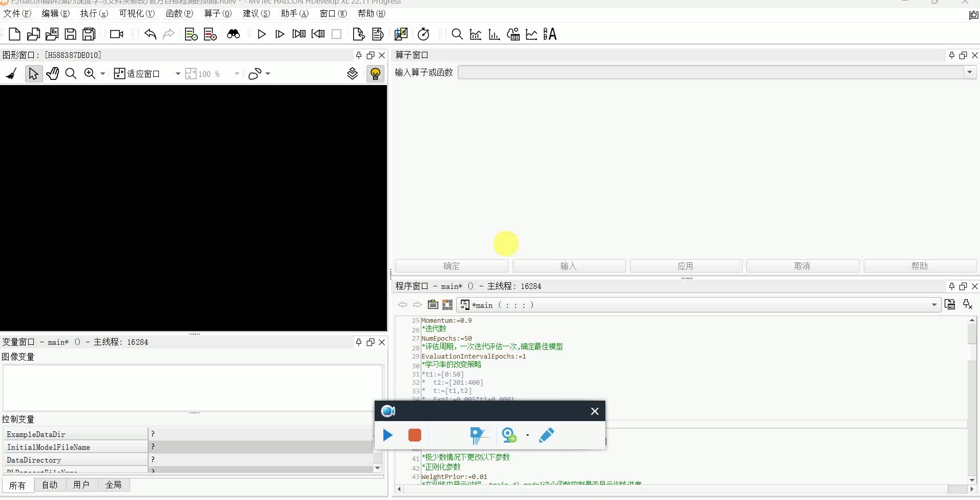The image size is (980, 500).
Task: Open the 可视化 menu
Action: point(136,13)
